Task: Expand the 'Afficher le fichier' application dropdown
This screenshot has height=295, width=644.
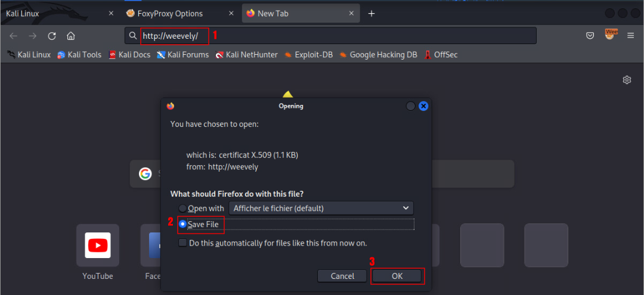Action: [x=321, y=208]
